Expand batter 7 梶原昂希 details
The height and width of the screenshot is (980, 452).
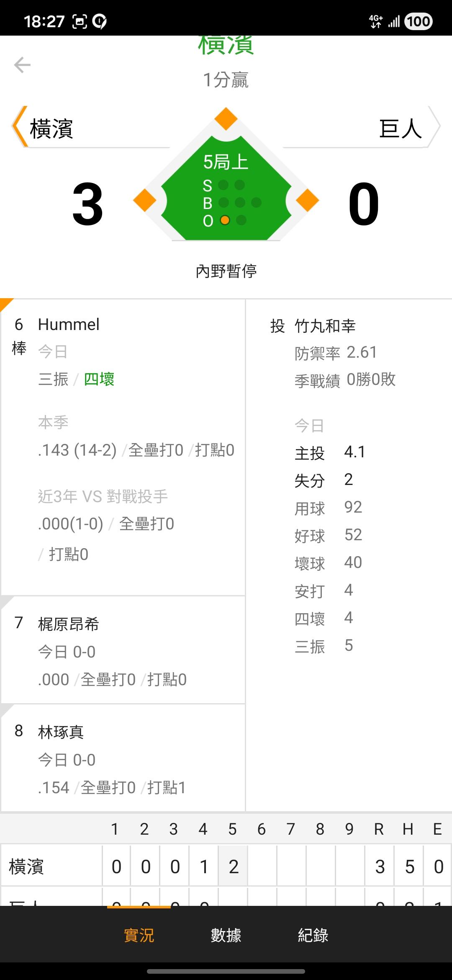123,650
